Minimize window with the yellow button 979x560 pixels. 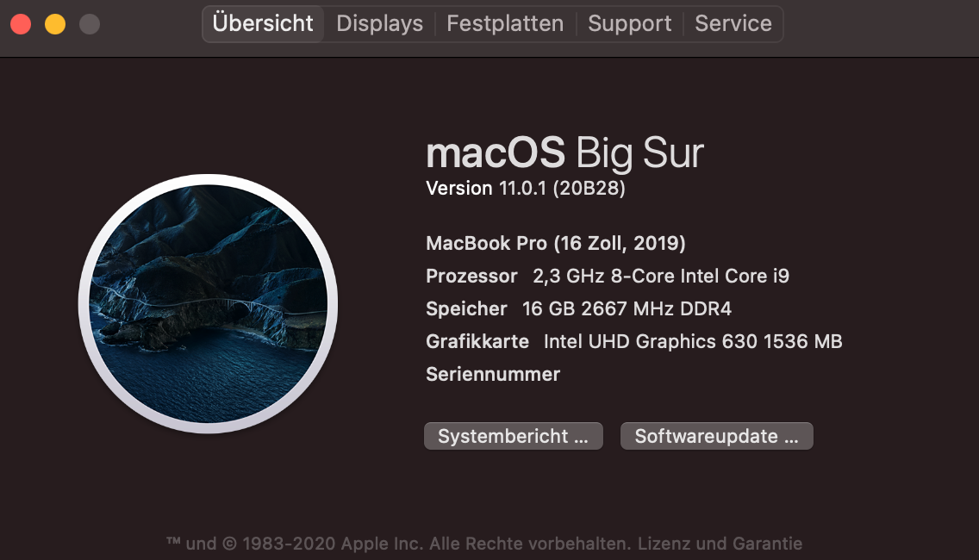(55, 24)
